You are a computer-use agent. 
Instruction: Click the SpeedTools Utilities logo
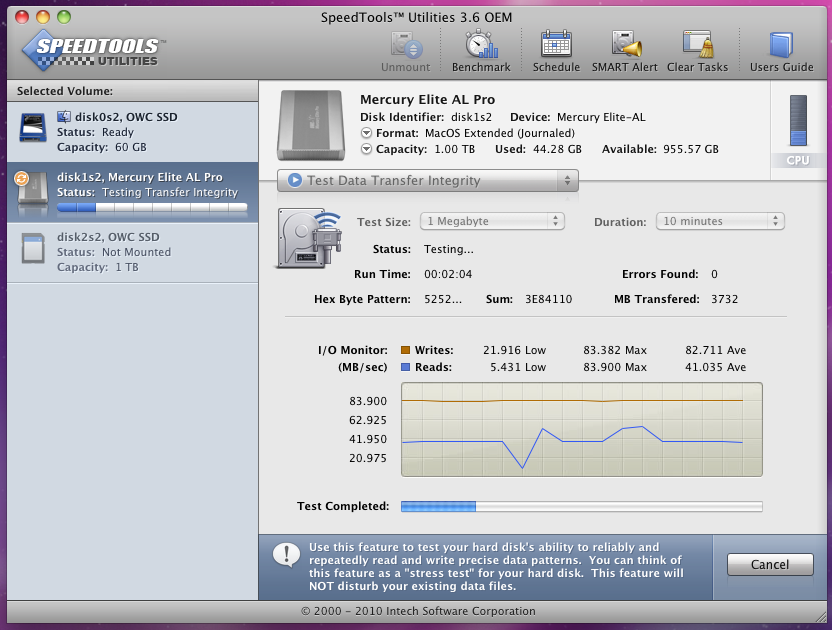coord(93,50)
